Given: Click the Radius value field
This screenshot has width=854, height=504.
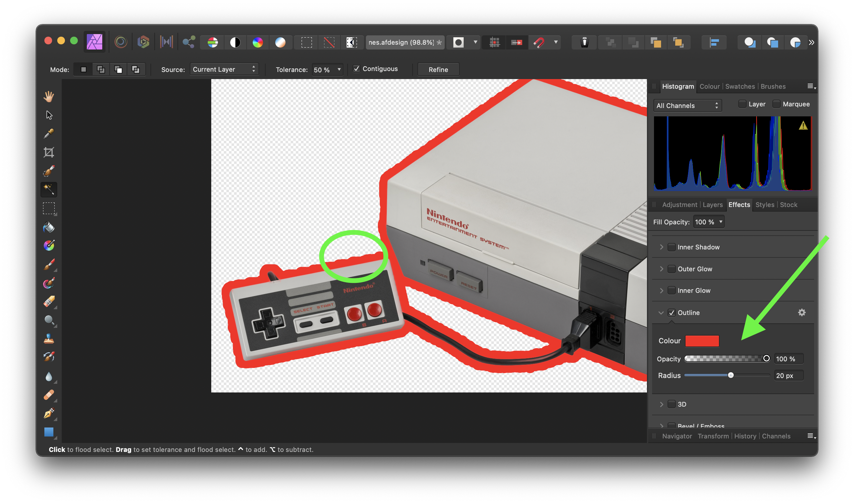Looking at the screenshot, I should tap(788, 375).
